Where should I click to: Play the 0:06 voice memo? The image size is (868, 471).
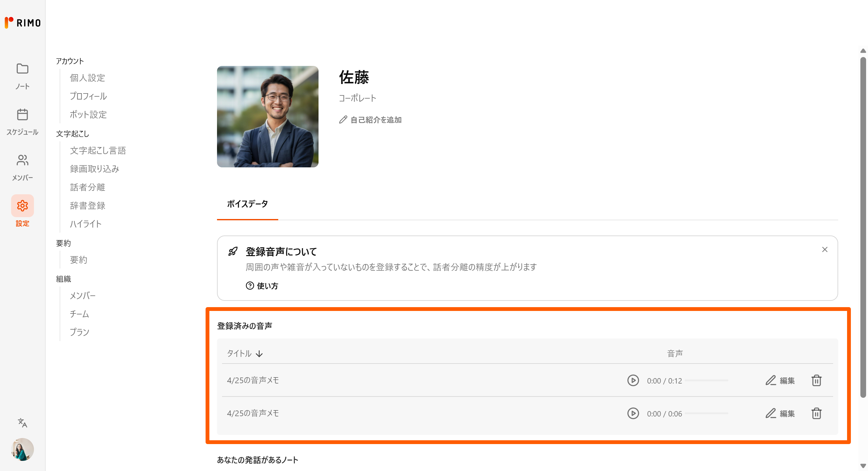(x=633, y=413)
